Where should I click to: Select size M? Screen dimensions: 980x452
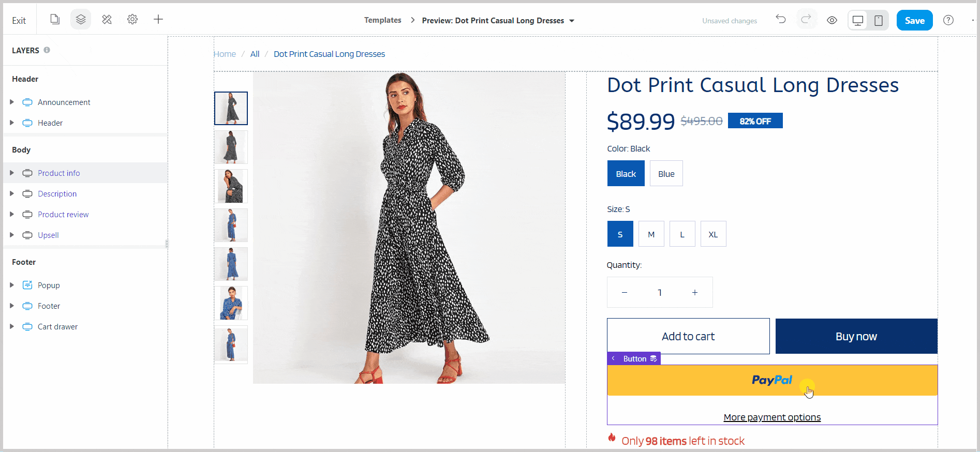651,234
